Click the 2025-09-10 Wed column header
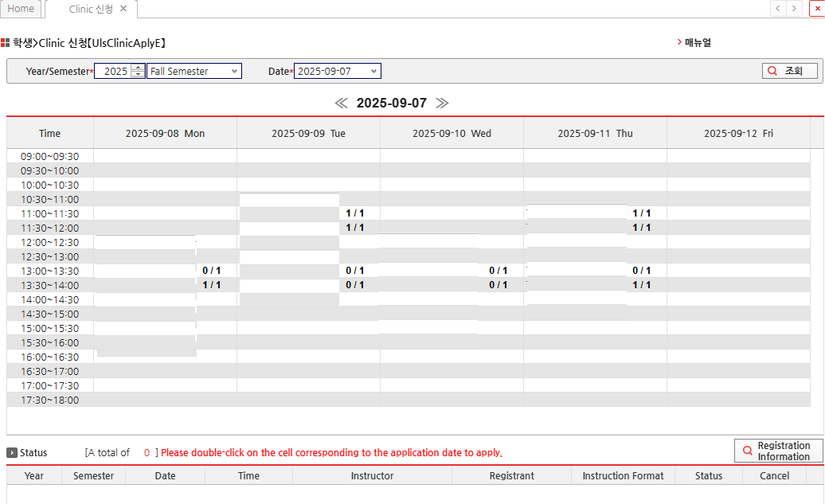The width and height of the screenshot is (825, 504). coord(452,134)
